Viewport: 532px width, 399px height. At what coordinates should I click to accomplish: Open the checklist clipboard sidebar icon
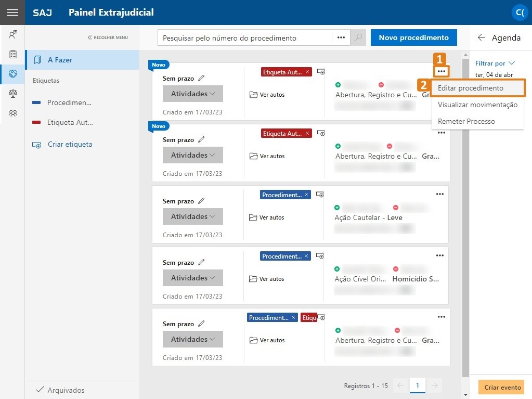click(13, 54)
